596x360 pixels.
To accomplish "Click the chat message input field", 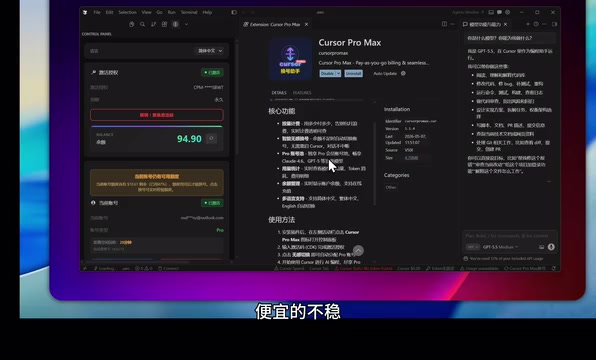I will coord(509,236).
